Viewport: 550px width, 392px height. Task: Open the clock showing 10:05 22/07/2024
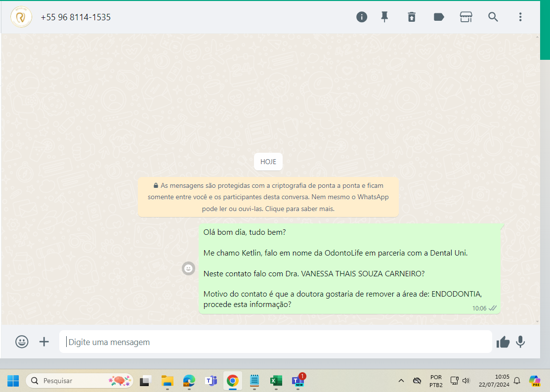tap(494, 381)
